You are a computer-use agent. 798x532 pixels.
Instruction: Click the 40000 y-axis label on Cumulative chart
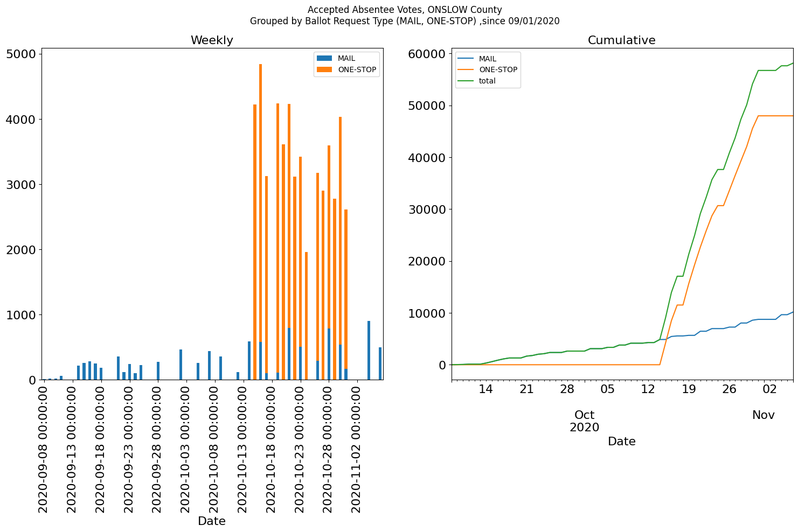[x=427, y=158]
